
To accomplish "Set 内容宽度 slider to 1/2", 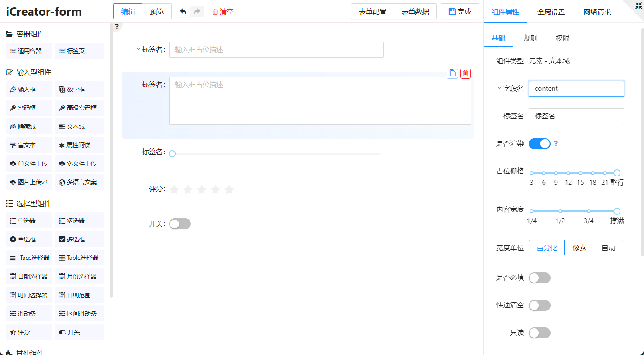I will point(560,211).
